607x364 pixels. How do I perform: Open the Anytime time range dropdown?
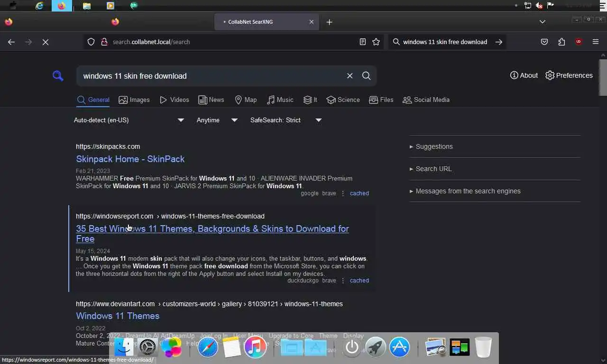(x=217, y=120)
